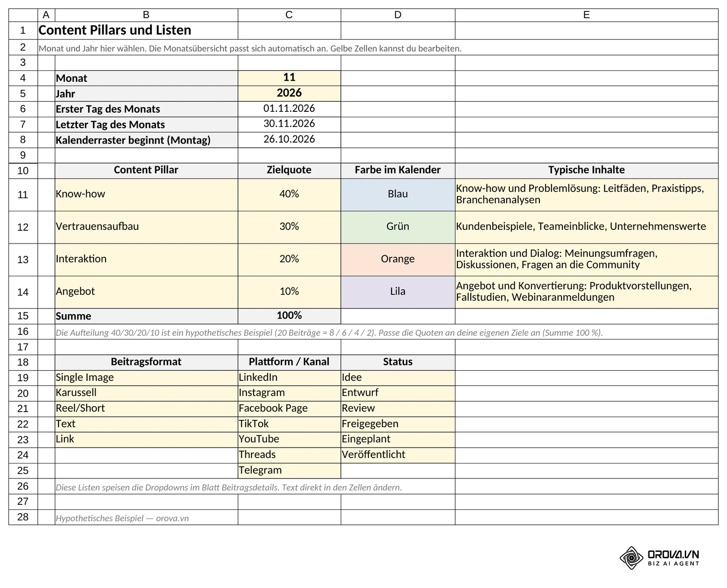Click the cell '30.11.2026'
Screen dimensions: 727x588
[x=289, y=125]
